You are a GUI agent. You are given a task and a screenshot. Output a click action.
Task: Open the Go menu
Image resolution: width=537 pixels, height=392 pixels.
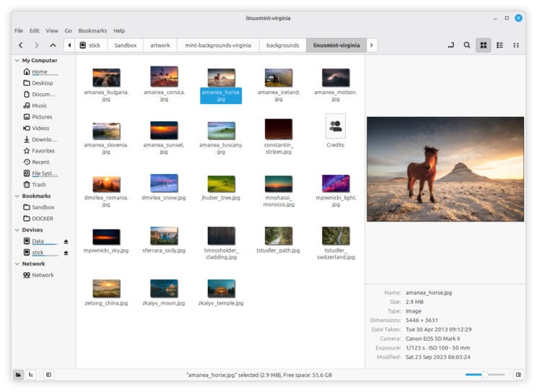pos(68,31)
